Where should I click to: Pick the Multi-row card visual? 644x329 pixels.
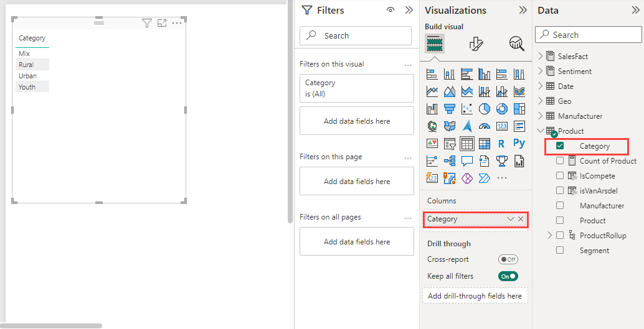point(519,126)
